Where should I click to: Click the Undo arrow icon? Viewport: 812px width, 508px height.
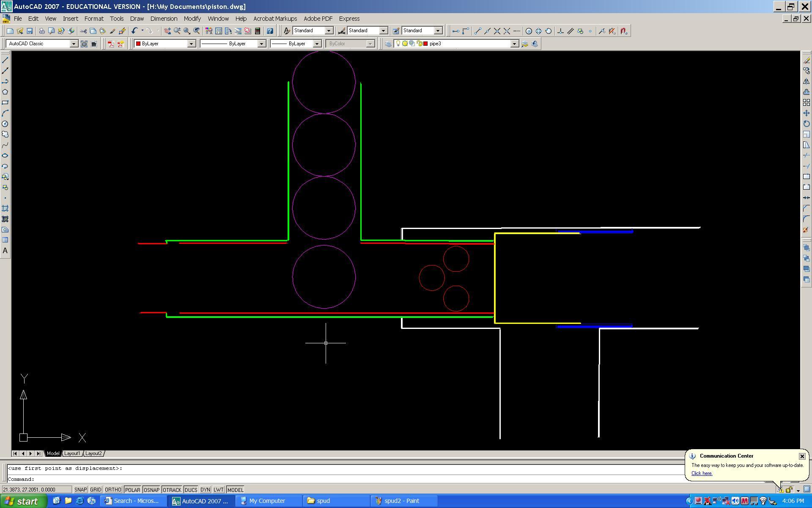point(134,31)
